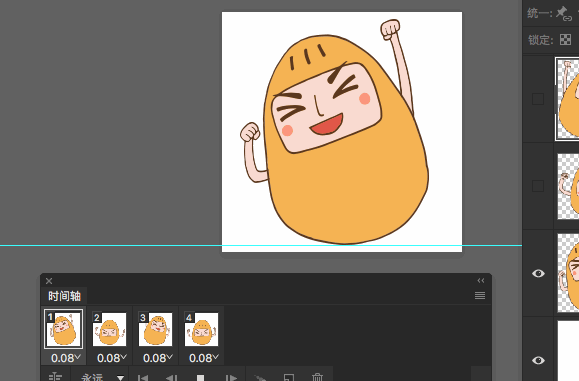Screen dimensions: 579x381
Task: Go to the next frame
Action: (x=231, y=377)
